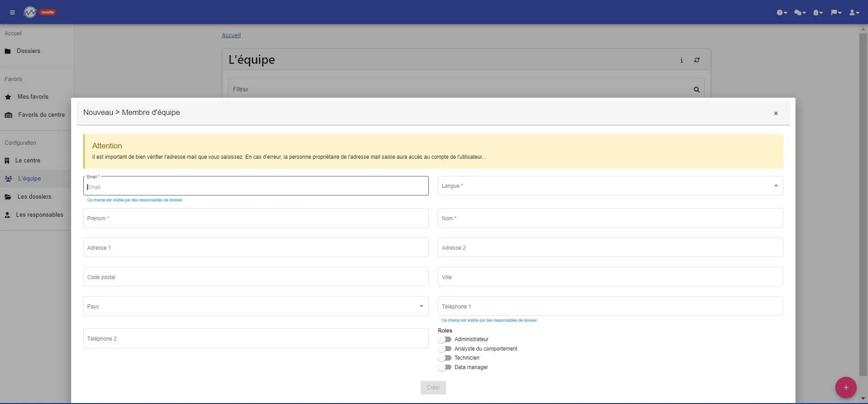Click the info icon in L'équipe panel

681,60
